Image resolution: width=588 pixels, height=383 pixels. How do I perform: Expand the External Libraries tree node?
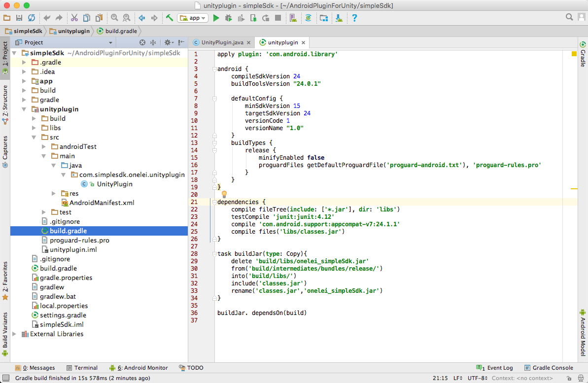(x=14, y=334)
